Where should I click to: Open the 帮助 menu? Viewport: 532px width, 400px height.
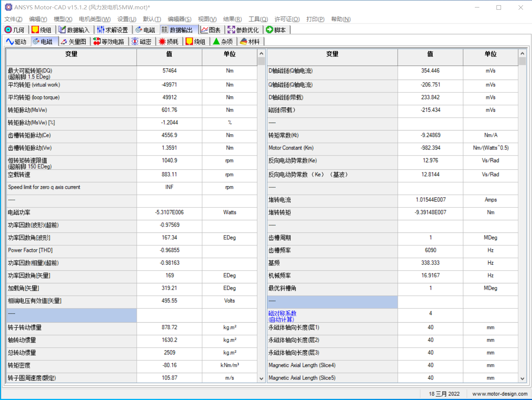tap(341, 19)
